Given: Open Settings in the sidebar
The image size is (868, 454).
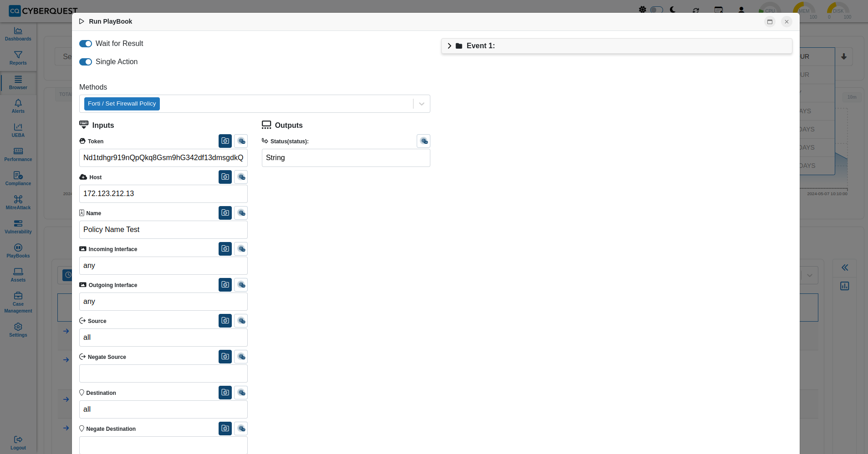Looking at the screenshot, I should point(18,330).
